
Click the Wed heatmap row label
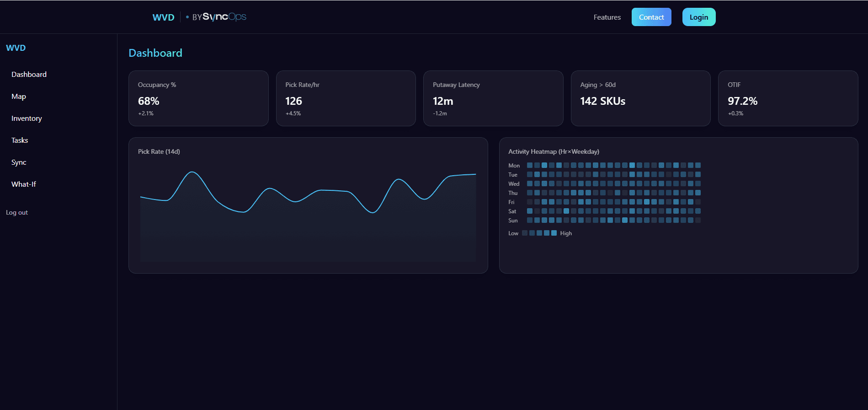coord(514,184)
